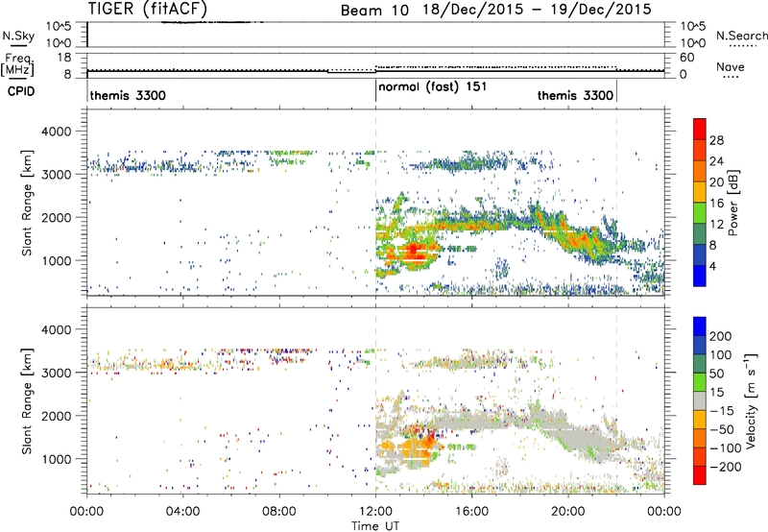The width and height of the screenshot is (768, 532).
Task: Pick the red bottom Velocity colorbar segment
Action: point(700,475)
